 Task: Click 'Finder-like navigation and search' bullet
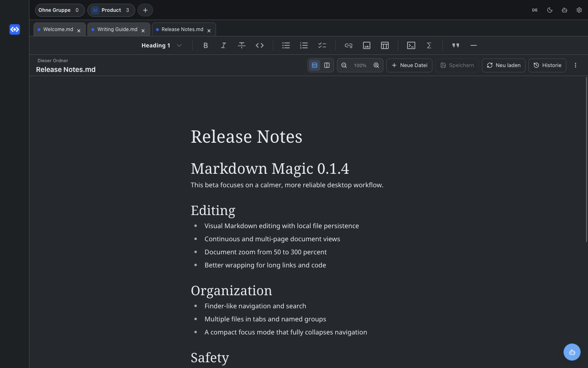coord(255,306)
